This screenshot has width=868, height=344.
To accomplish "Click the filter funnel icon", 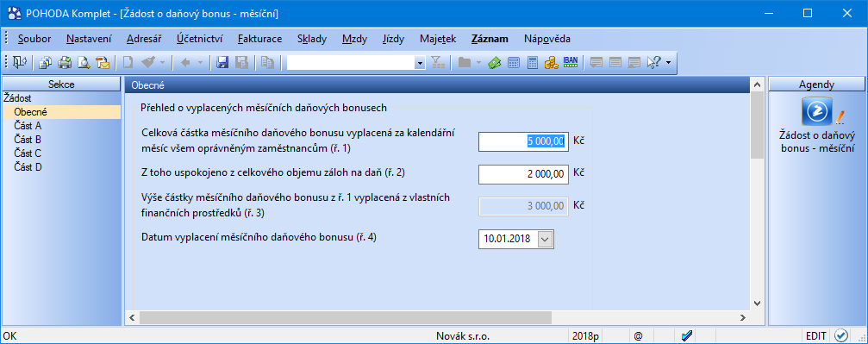I will 438,63.
